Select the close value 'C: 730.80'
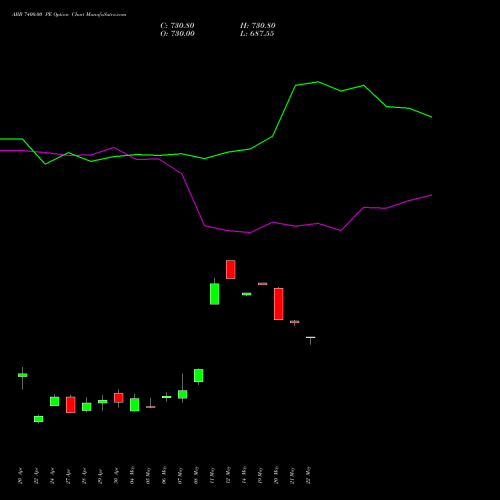This screenshot has height=500, width=500. pyautogui.click(x=177, y=26)
